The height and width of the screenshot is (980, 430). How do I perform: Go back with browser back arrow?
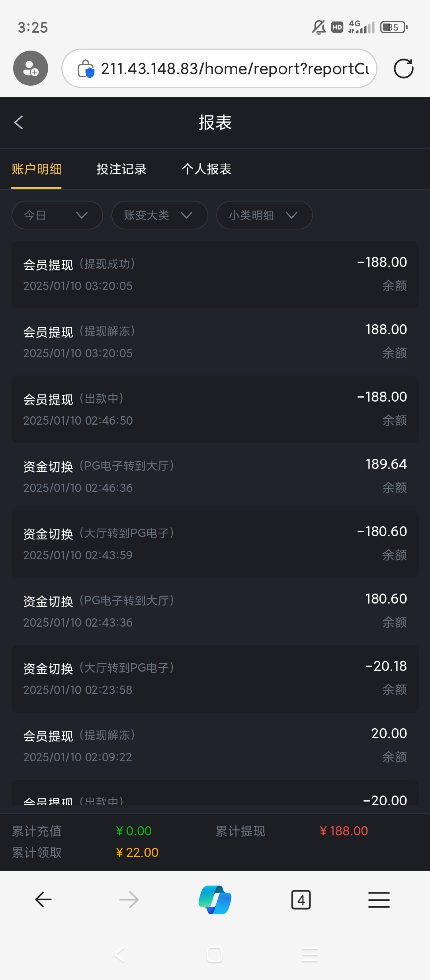tap(43, 900)
